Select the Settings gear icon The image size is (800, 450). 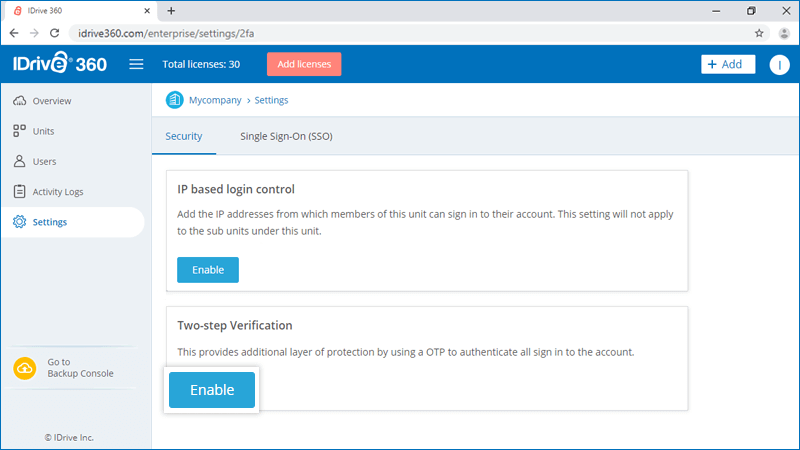click(19, 222)
